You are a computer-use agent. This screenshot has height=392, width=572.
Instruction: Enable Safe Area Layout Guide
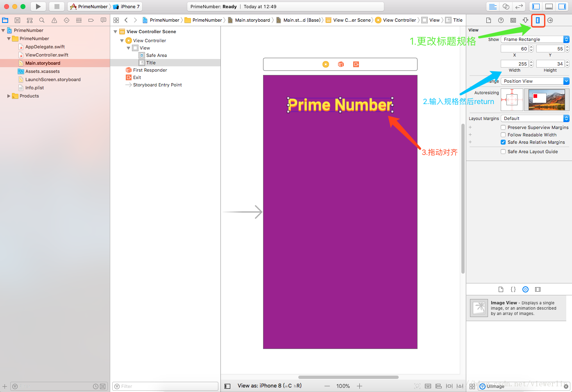coord(503,152)
